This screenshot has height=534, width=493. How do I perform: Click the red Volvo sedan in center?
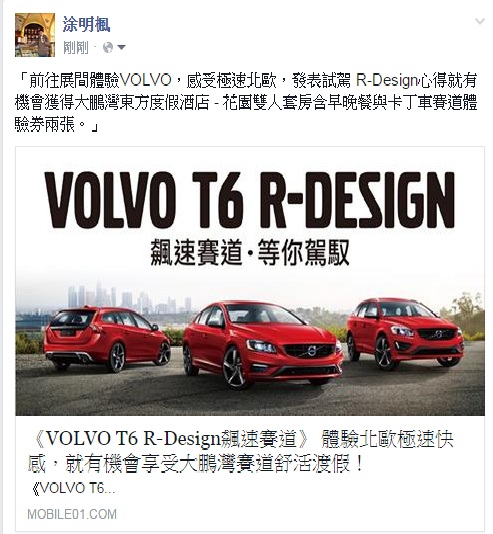click(262, 344)
